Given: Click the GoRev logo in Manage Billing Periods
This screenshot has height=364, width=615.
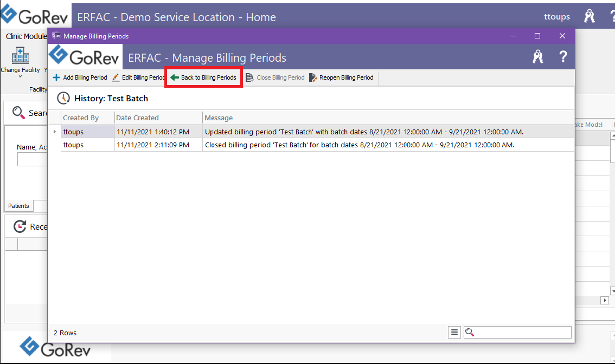Looking at the screenshot, I should pos(85,56).
